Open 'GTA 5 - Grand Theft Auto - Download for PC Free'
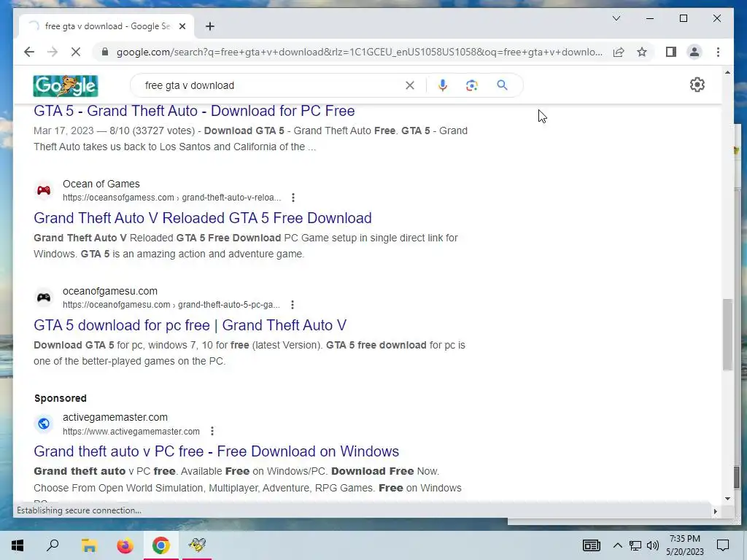The image size is (747, 560). pyautogui.click(x=194, y=111)
